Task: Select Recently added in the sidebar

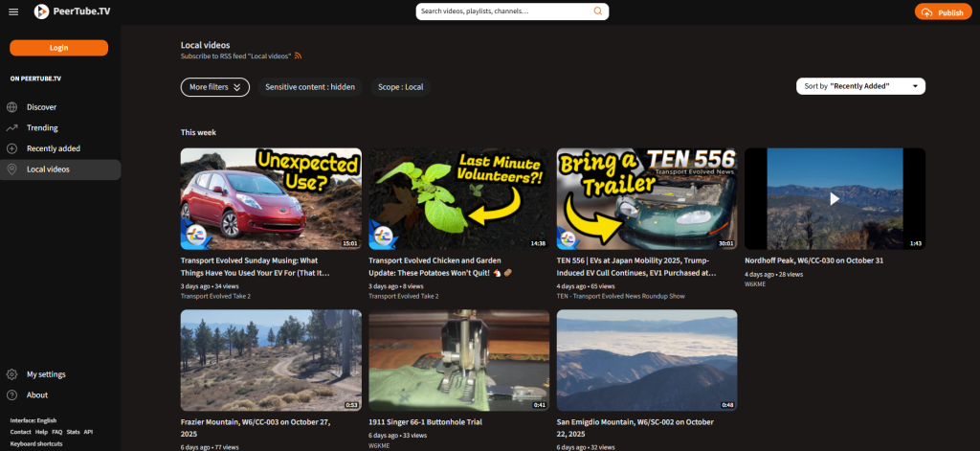Action: pyautogui.click(x=60, y=148)
